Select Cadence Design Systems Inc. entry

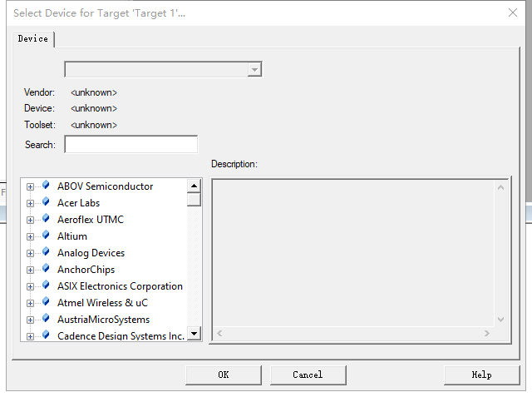coord(121,336)
